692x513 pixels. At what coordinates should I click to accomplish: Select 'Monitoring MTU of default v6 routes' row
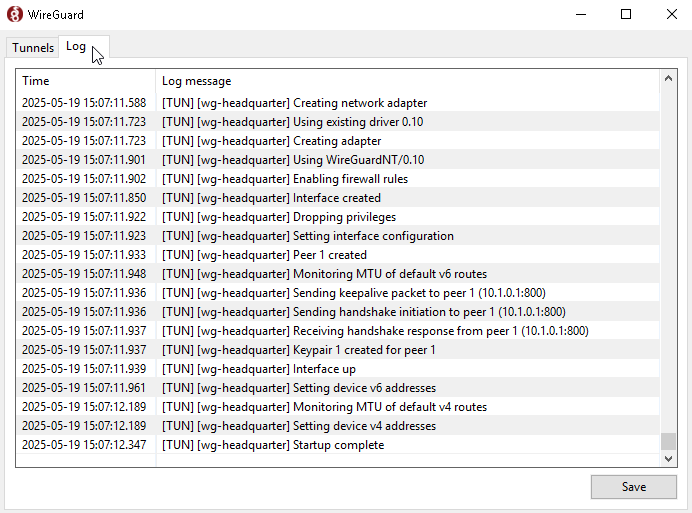pos(338,274)
